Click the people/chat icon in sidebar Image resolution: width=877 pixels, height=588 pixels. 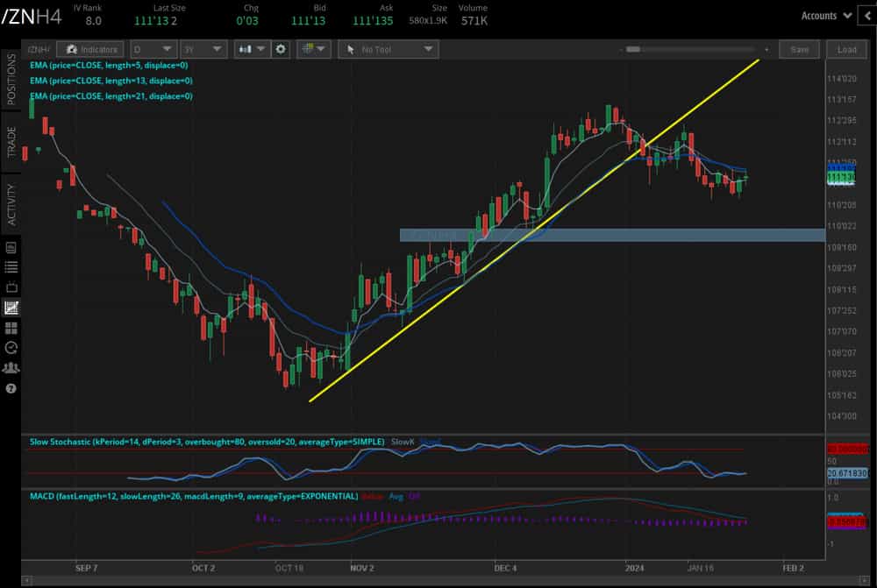(11, 368)
